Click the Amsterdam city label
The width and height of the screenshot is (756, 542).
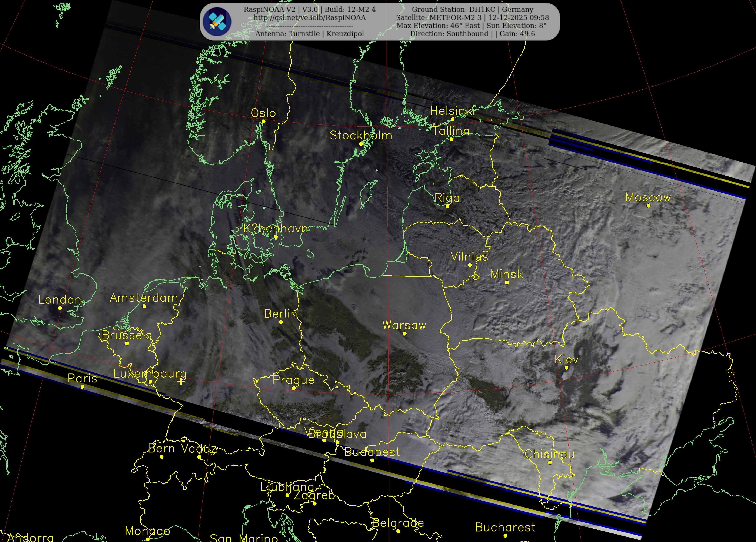[x=144, y=298]
